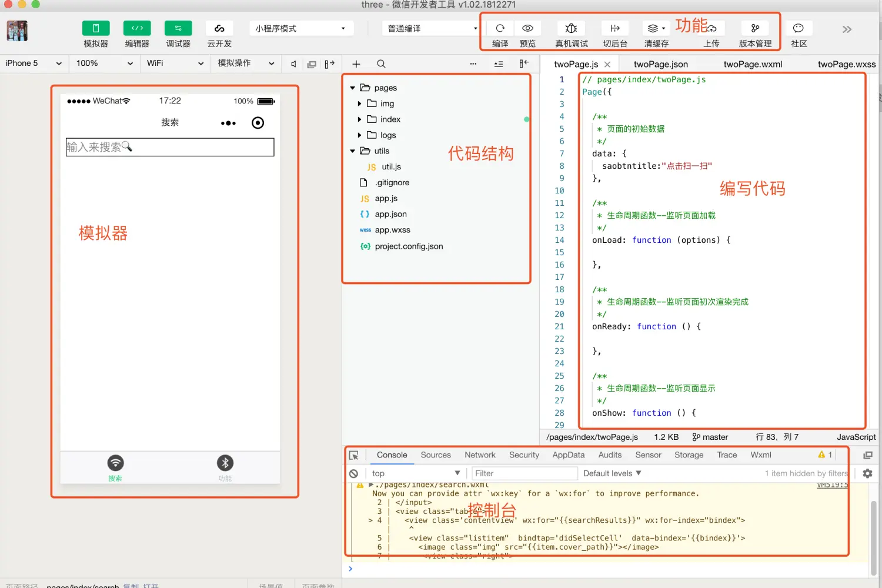Toggle the 调试器 debugger panel button
Viewport: 882px width, 588px height.
[178, 28]
